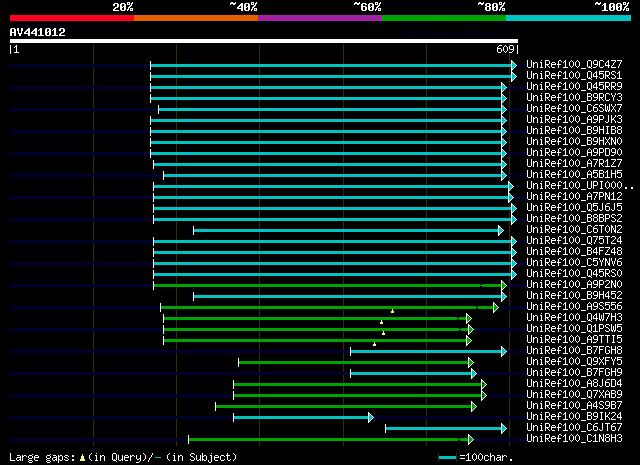The height and width of the screenshot is (465, 640).
Task: Select the UniRef100_B9HXN0 label
Action: click(x=574, y=142)
